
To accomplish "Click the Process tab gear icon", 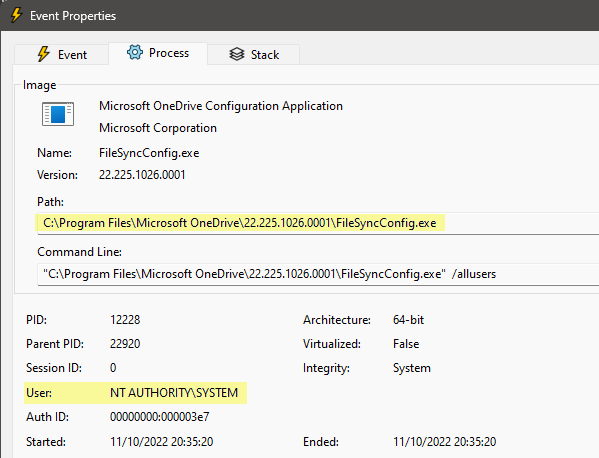I will click(x=135, y=52).
